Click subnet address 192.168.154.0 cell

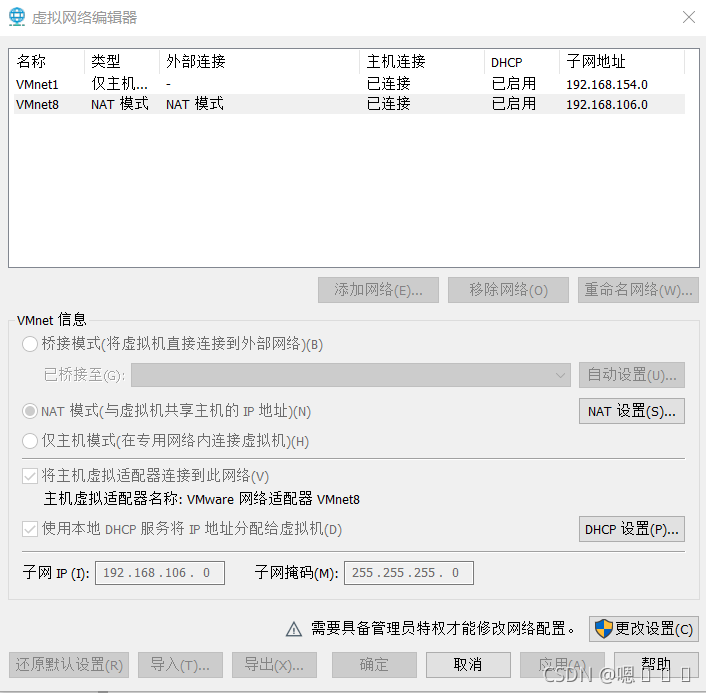(606, 85)
